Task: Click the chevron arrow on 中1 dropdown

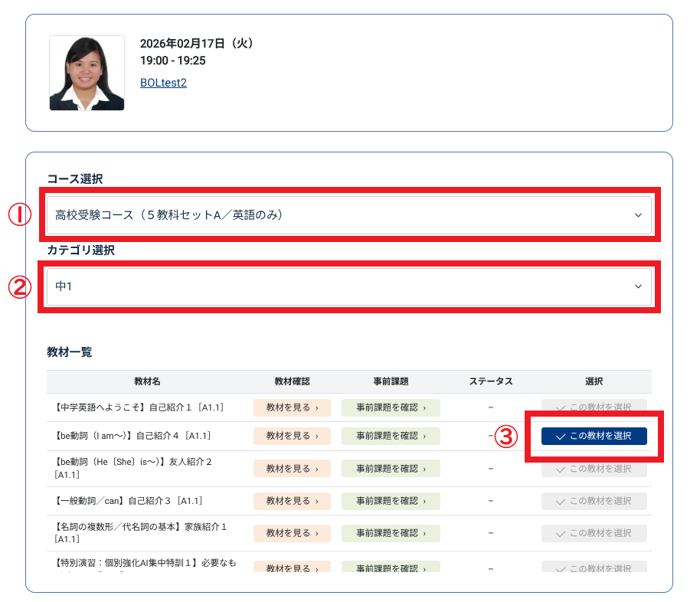Action: point(638,286)
